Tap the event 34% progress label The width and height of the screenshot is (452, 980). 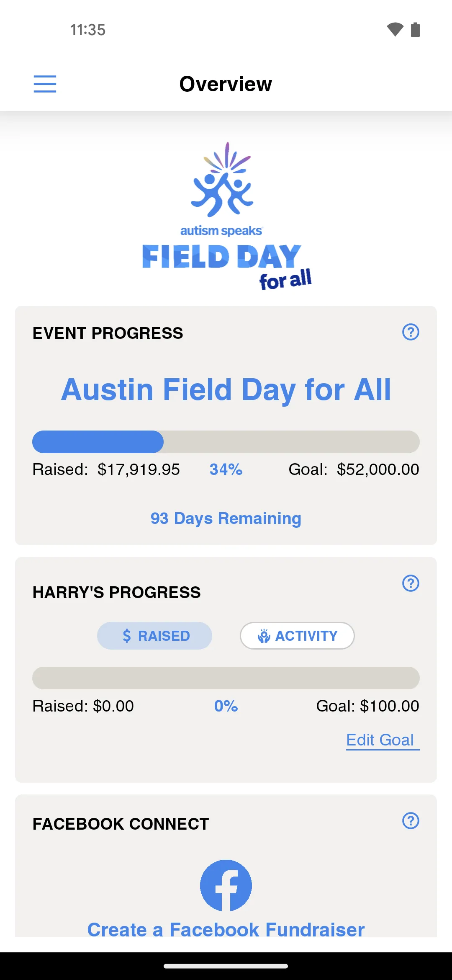click(226, 469)
